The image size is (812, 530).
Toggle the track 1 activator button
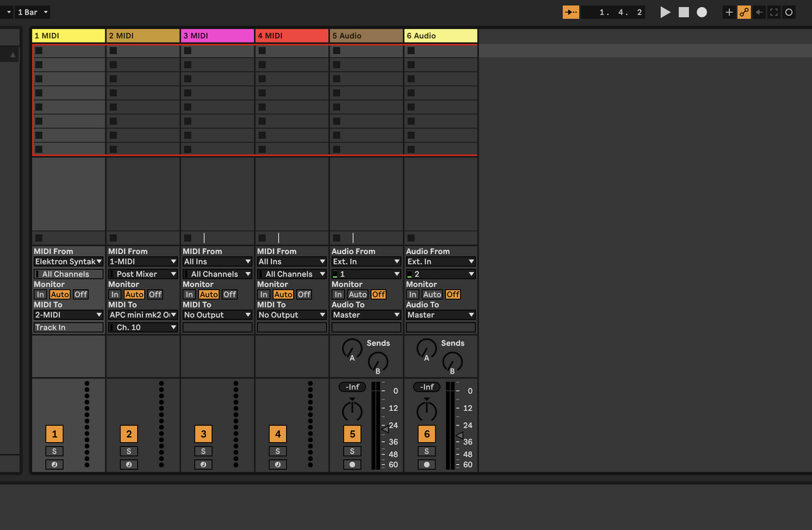[55, 434]
